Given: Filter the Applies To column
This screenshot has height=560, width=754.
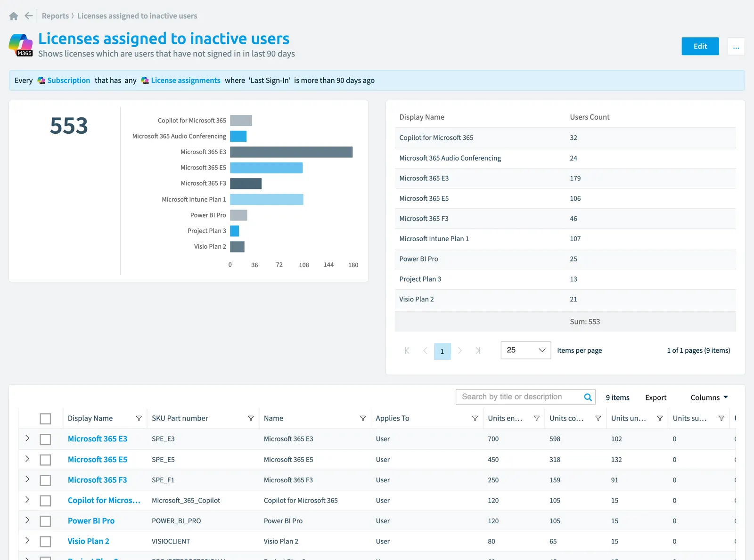Looking at the screenshot, I should point(475,418).
